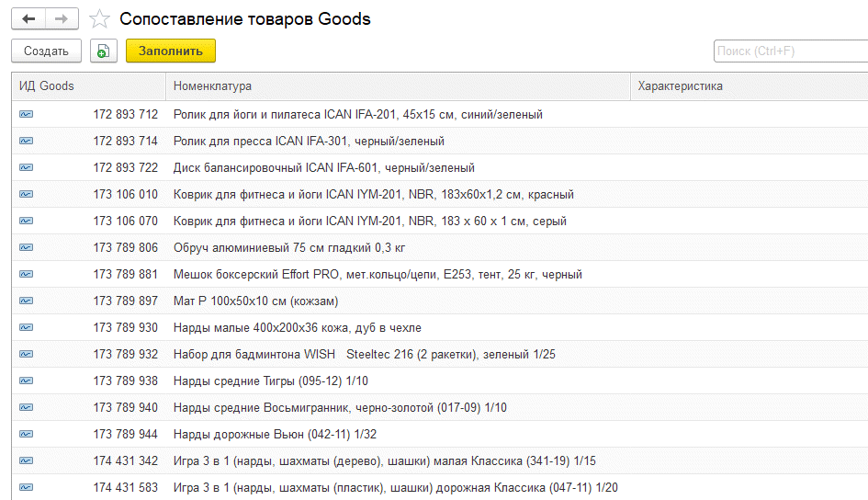Click row icon for ID 172 893 712
Screen dimensions: 868x500
coord(26,115)
